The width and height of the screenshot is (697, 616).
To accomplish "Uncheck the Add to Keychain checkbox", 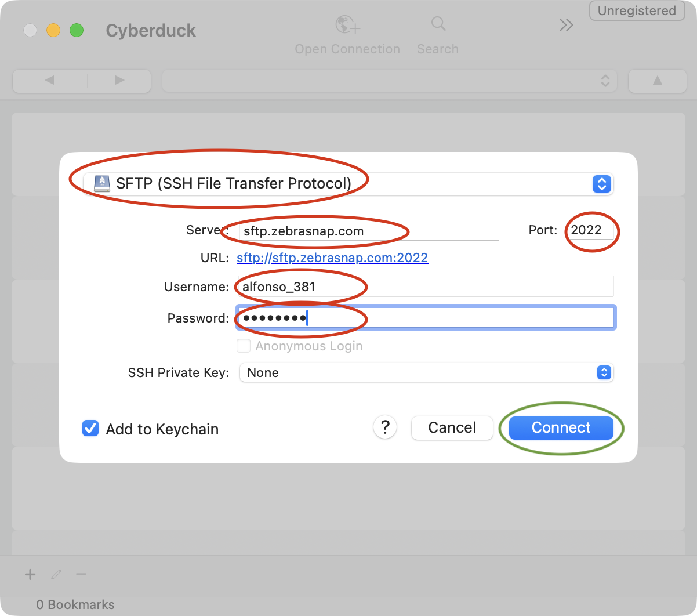I will click(x=90, y=429).
